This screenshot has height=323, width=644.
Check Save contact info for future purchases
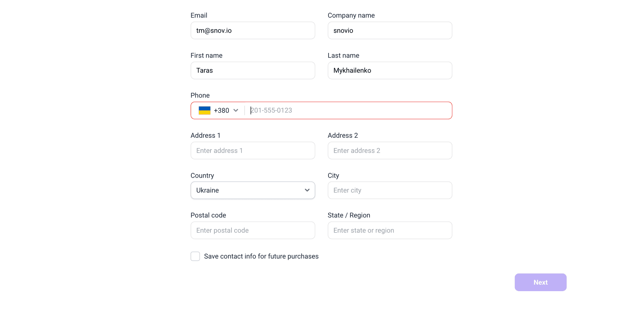[195, 256]
